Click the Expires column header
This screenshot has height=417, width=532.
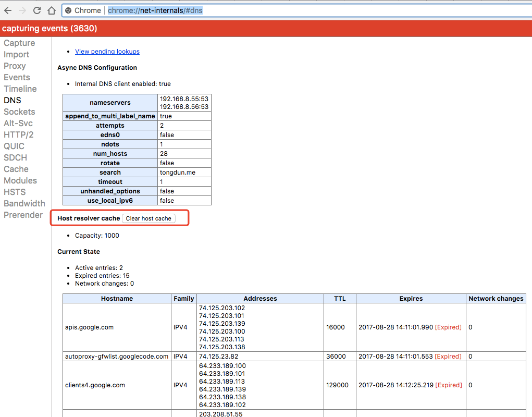tap(411, 299)
